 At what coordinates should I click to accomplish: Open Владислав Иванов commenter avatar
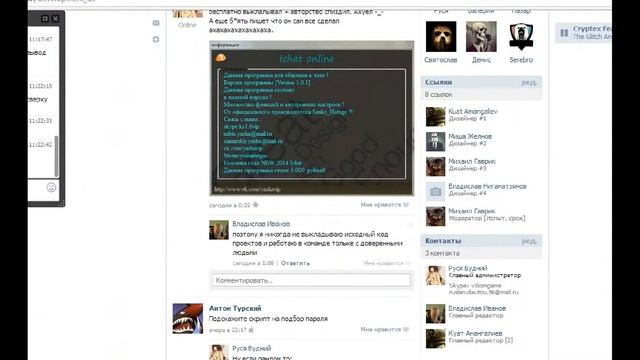coord(219,230)
